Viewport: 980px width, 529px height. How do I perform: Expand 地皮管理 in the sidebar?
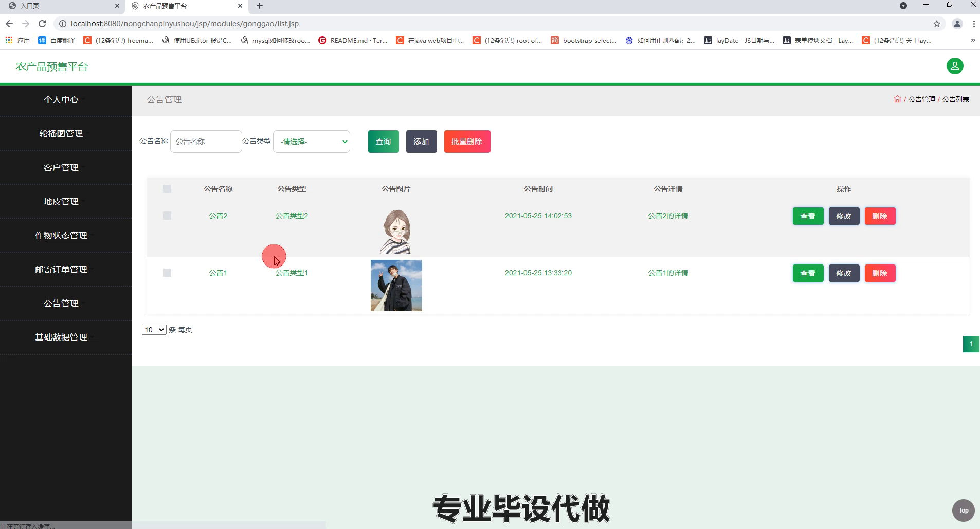pyautogui.click(x=61, y=202)
